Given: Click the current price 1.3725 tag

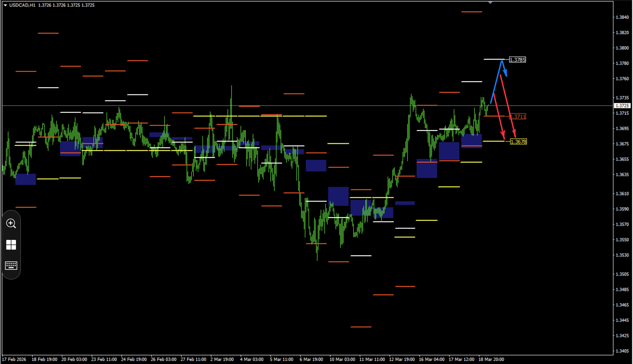Looking at the screenshot, I should tap(622, 106).
